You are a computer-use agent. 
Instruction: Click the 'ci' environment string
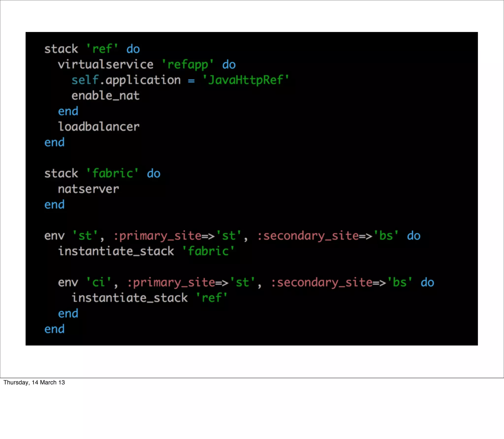[98, 282]
